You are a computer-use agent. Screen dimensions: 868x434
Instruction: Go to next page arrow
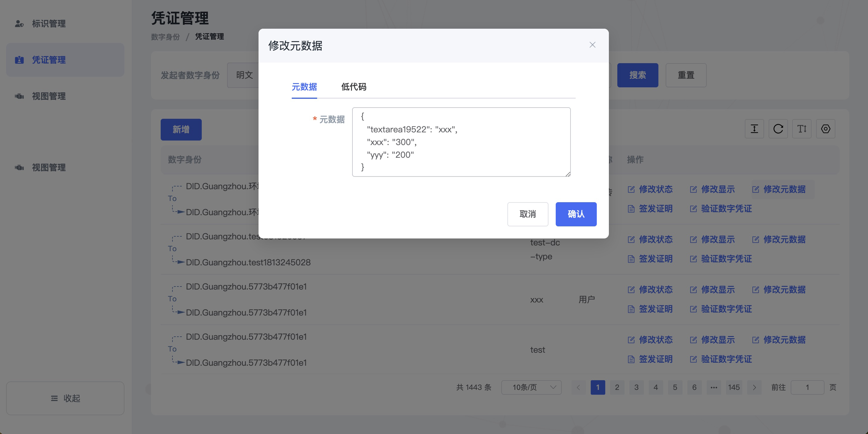click(x=754, y=387)
